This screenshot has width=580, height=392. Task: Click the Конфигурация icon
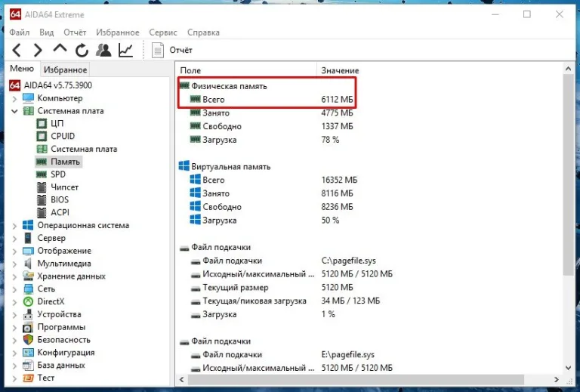pyautogui.click(x=28, y=353)
